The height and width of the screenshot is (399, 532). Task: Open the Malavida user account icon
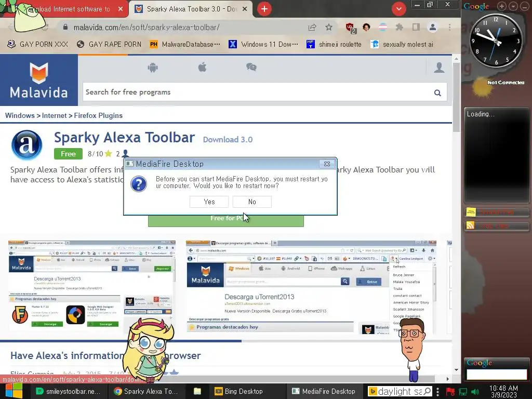coord(439,68)
